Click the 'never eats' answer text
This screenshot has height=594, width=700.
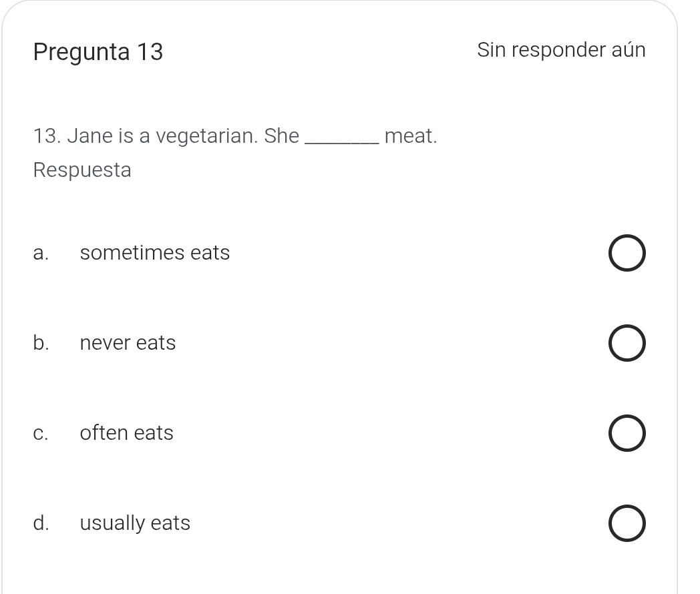coord(128,343)
